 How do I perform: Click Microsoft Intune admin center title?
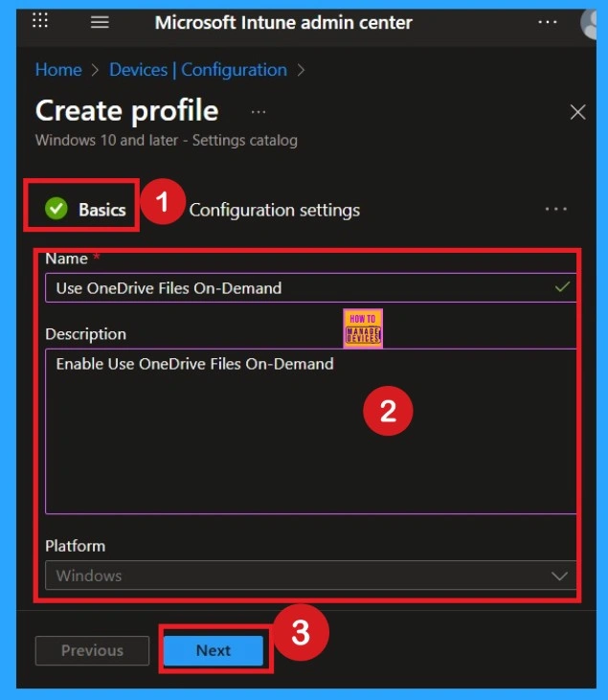[x=283, y=22]
